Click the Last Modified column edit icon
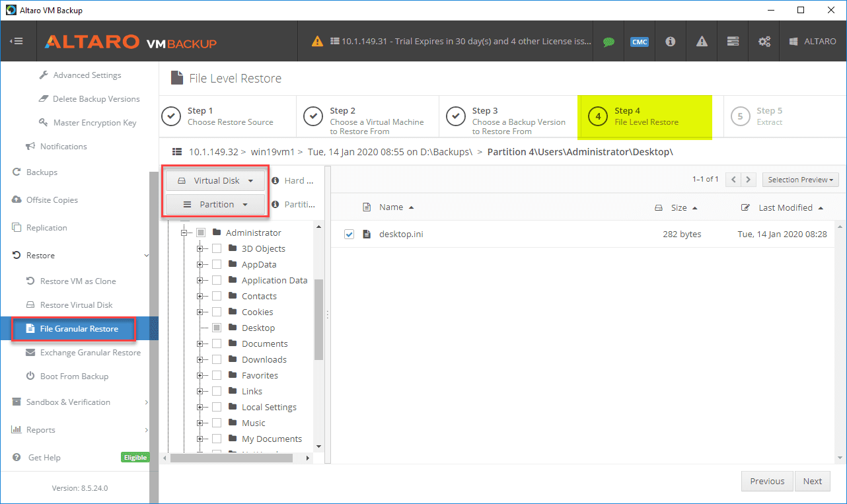 tap(746, 207)
